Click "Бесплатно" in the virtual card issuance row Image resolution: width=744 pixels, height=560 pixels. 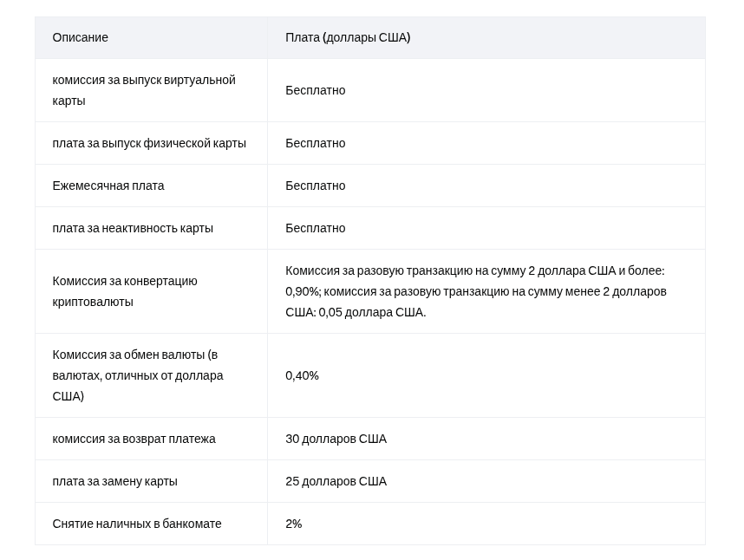pyautogui.click(x=316, y=90)
